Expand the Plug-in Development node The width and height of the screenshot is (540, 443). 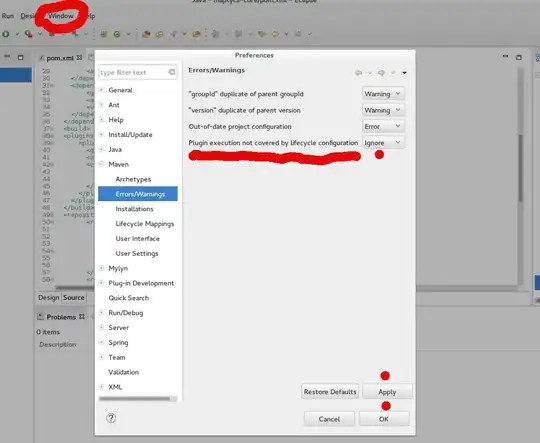pyautogui.click(x=102, y=283)
